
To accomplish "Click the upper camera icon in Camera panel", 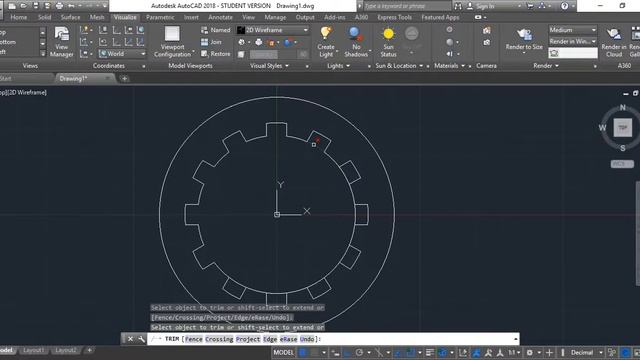I will (487, 31).
